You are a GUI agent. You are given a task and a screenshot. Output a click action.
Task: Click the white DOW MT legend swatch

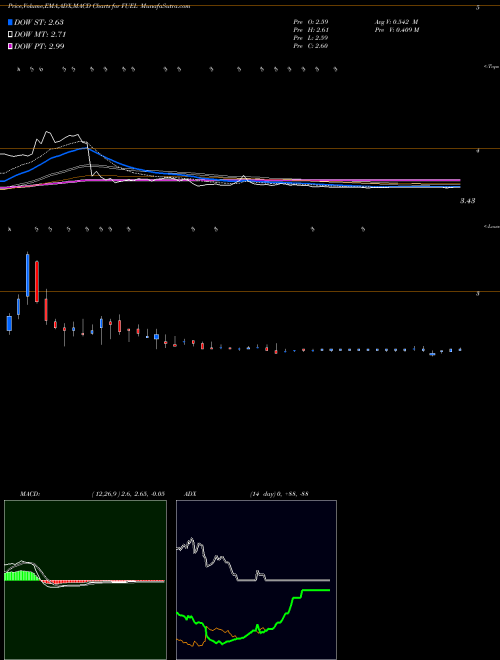click(x=10, y=35)
